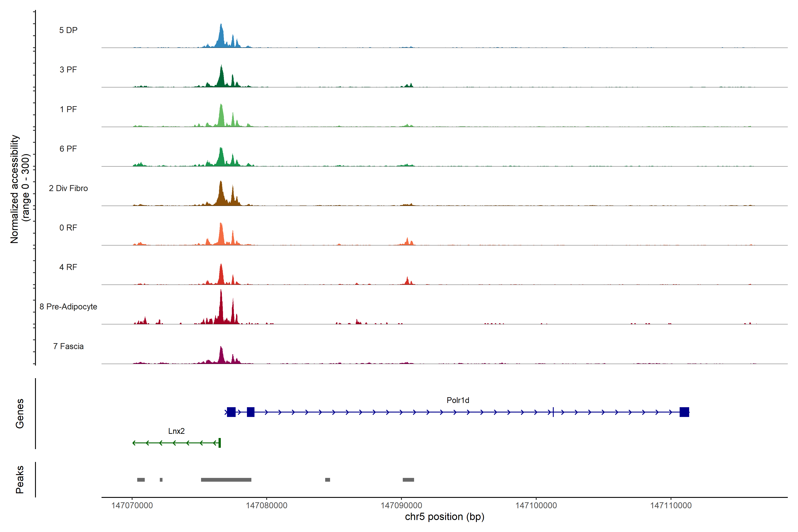Click the gray peak bar near 147090000
Viewport: 798px width, 532px height.
click(x=408, y=480)
